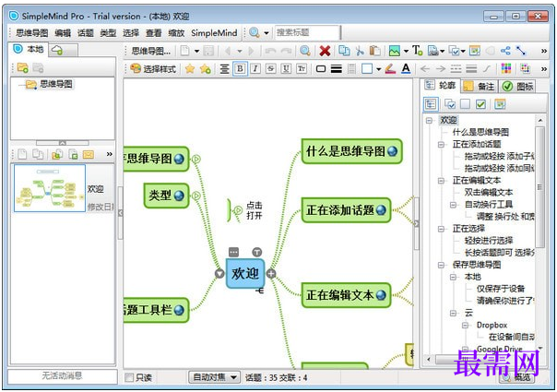Open the 查看 menu
This screenshot has height=392, width=557.
[154, 33]
